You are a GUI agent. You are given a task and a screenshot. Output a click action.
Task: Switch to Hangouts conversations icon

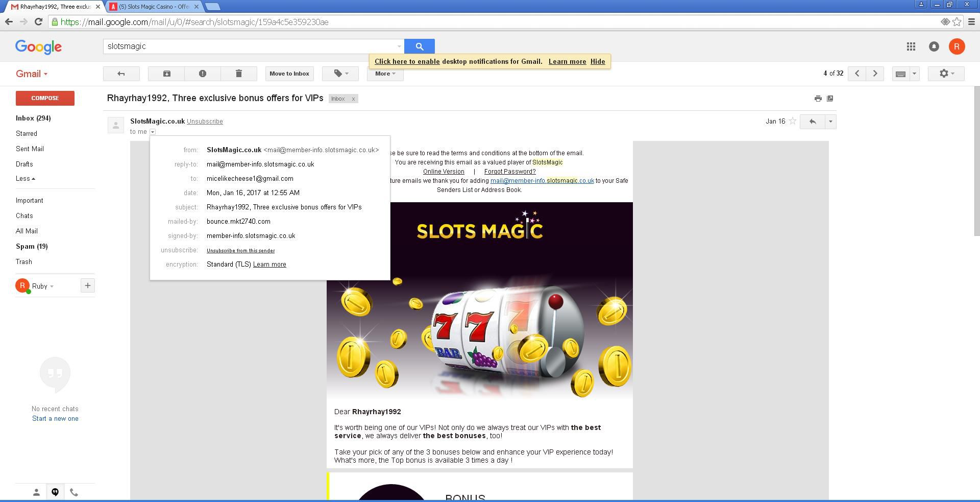pos(55,492)
